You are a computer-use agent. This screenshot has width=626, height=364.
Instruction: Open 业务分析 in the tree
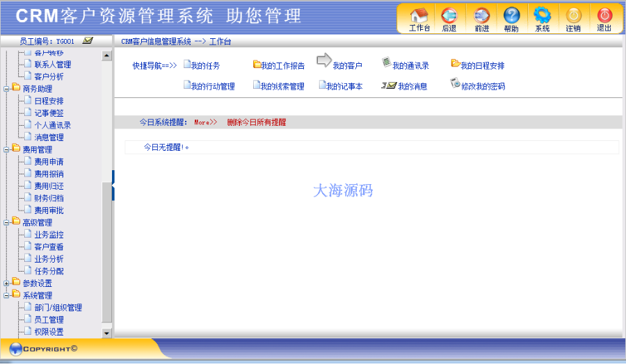pos(49,259)
